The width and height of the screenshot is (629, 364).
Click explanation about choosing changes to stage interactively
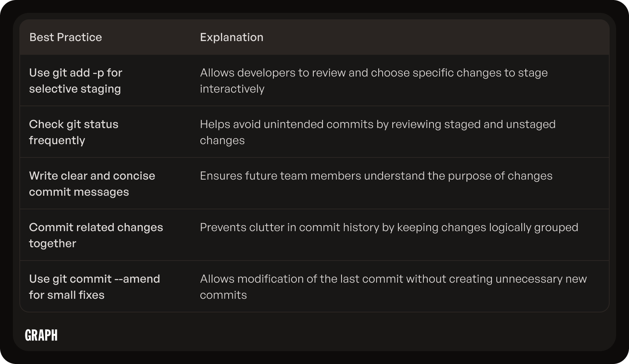point(374,81)
